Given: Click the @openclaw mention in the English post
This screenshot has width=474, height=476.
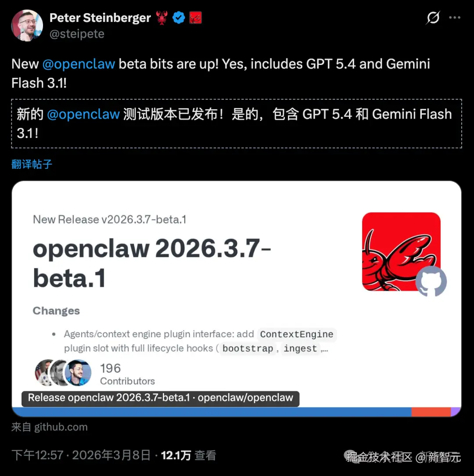Looking at the screenshot, I should tap(79, 64).
